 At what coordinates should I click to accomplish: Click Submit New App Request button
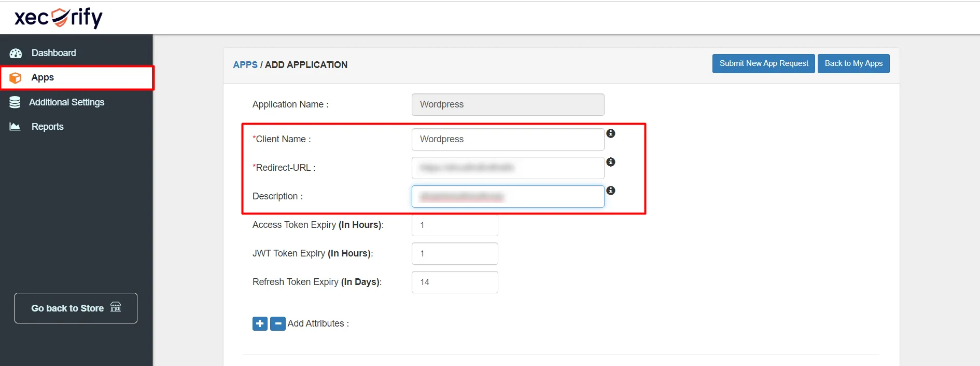point(764,63)
